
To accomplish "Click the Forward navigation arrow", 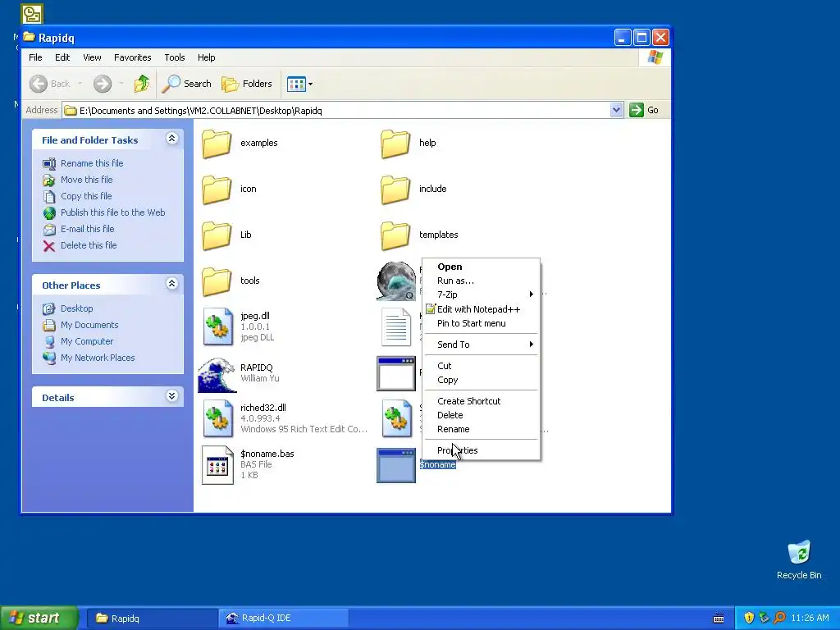I will tap(103, 84).
